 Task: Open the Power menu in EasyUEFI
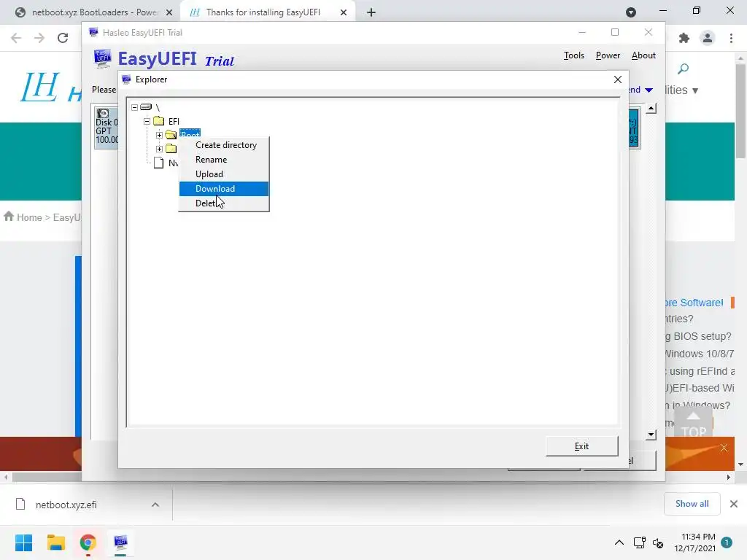[608, 55]
